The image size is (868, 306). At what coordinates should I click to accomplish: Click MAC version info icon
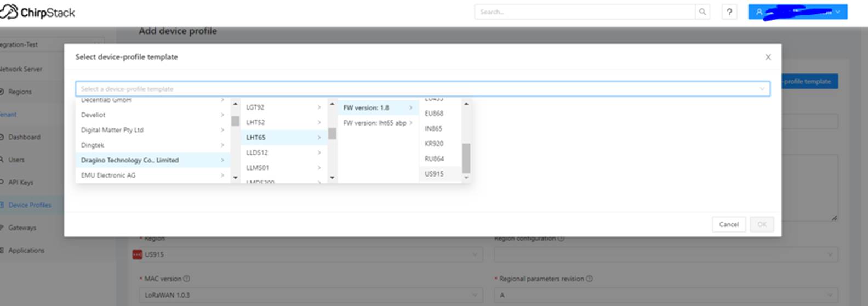pyautogui.click(x=187, y=279)
